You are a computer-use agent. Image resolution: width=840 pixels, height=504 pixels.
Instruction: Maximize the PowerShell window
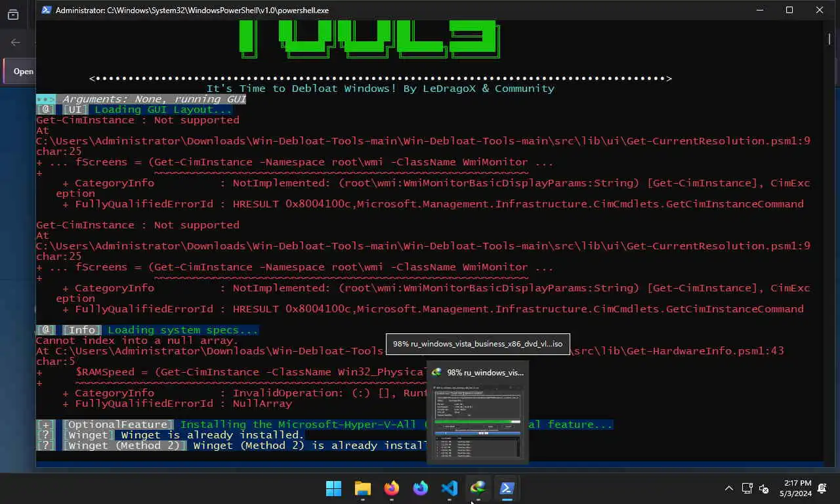pos(789,10)
